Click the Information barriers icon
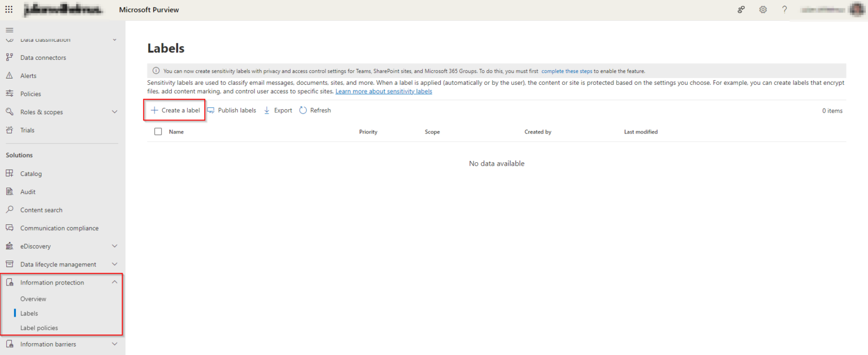This screenshot has height=355, width=868. pos(10,344)
